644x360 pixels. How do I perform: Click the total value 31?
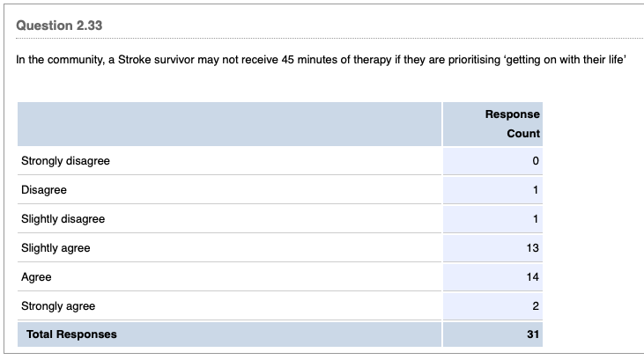coord(532,334)
